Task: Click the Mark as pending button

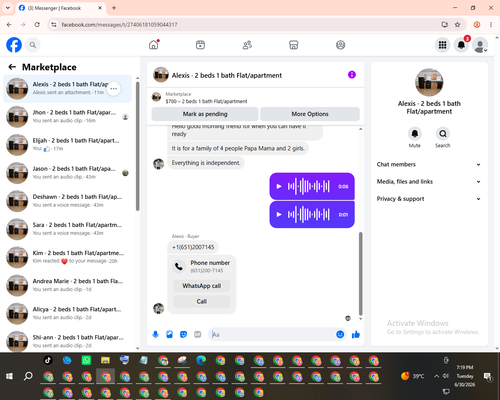Action: (x=205, y=114)
